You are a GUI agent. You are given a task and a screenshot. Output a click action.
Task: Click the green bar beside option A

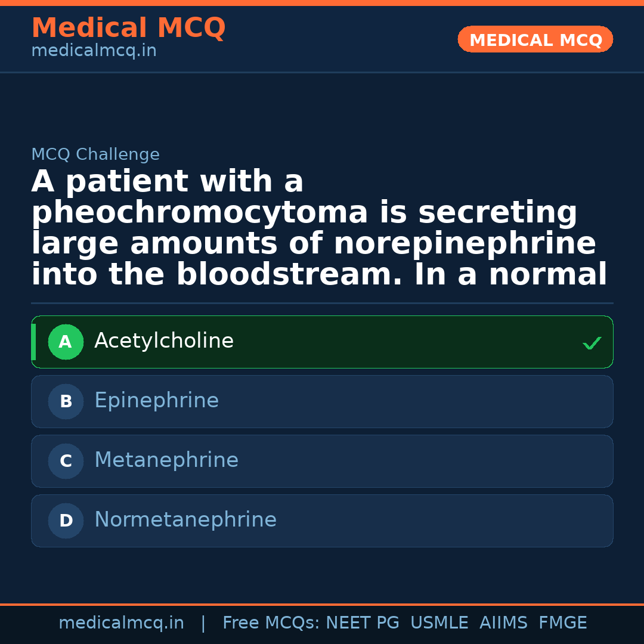click(33, 342)
